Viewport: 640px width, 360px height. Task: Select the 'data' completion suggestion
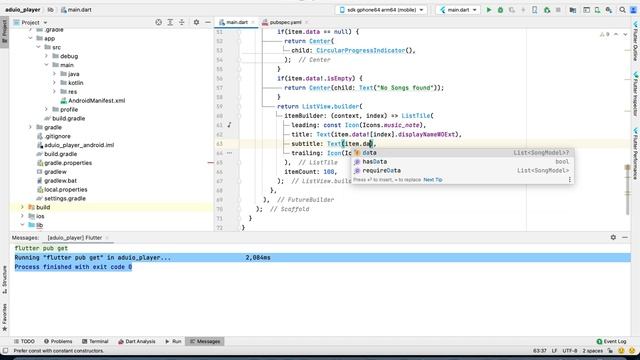click(x=462, y=153)
